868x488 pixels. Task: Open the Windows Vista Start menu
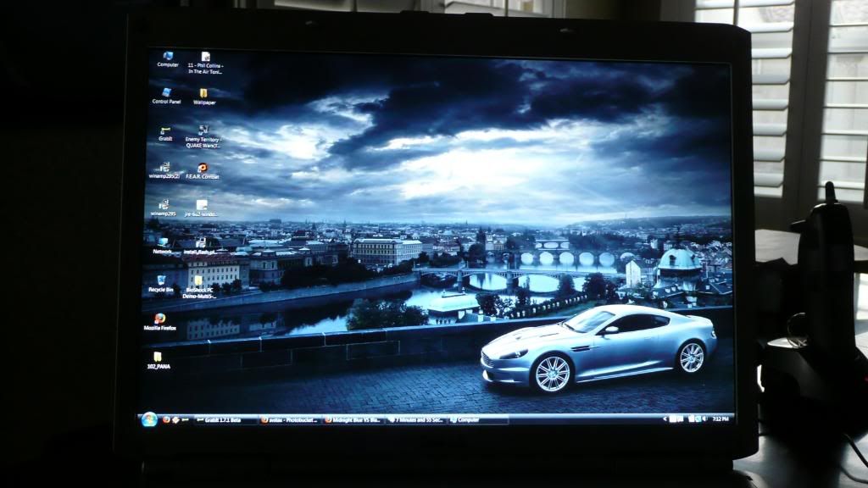[x=149, y=419]
